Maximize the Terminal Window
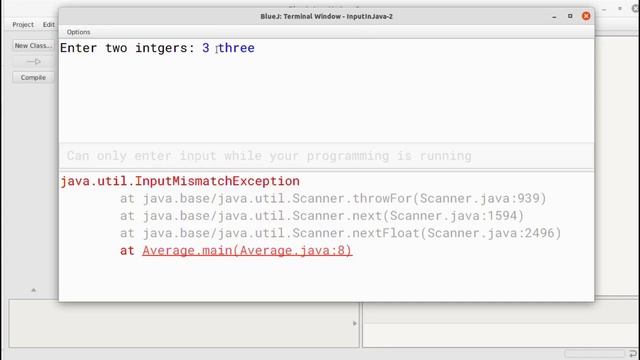Screen dimensions: 640x360 point(570,16)
